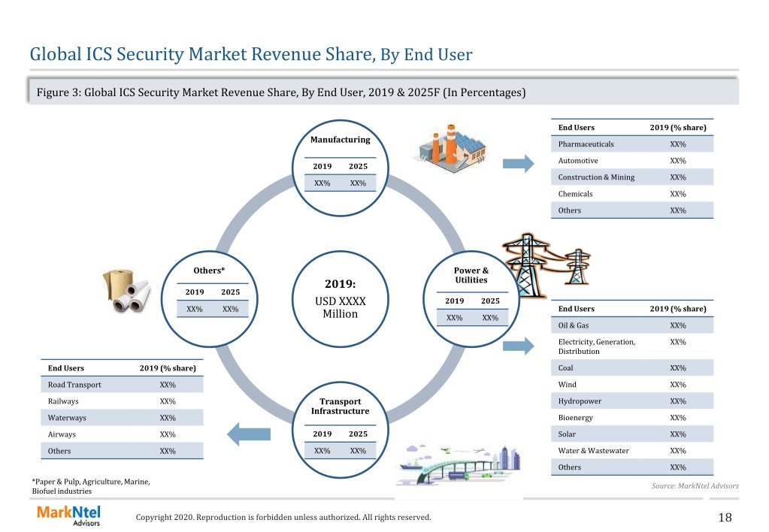Click the left-pointing blue arrow near Transport Infrastructure
This screenshot has width=769, height=532.
point(249,434)
